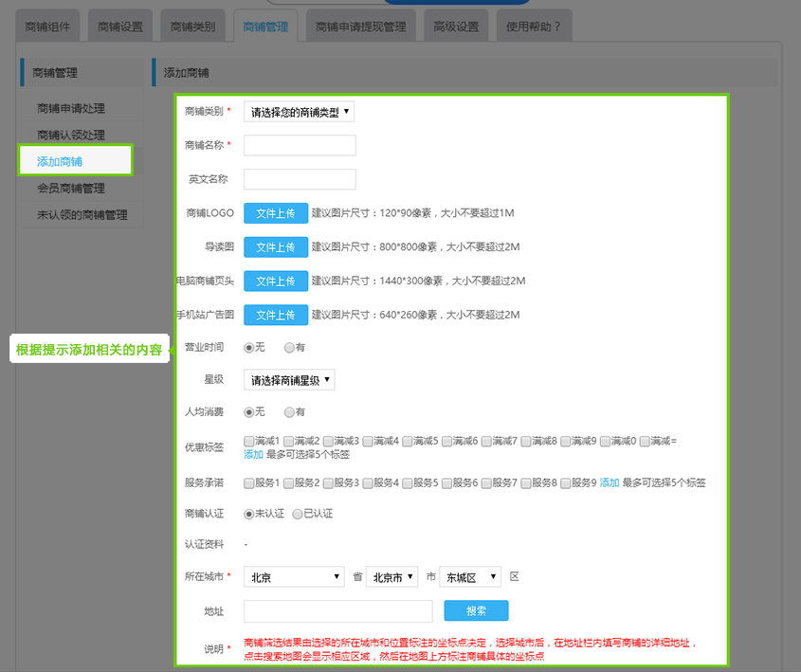Switch to the 商铺设置 tab
Viewport: 801px width, 672px height.
(120, 27)
